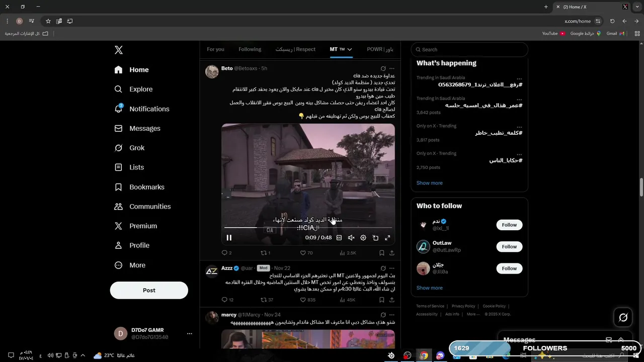Switch to the For you tab
The image size is (644, 362).
215,49
